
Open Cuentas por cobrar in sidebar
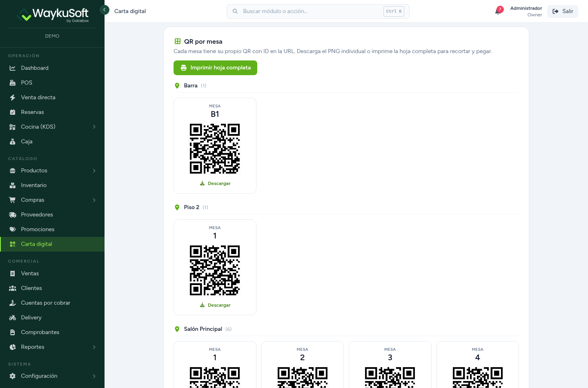coord(52,303)
